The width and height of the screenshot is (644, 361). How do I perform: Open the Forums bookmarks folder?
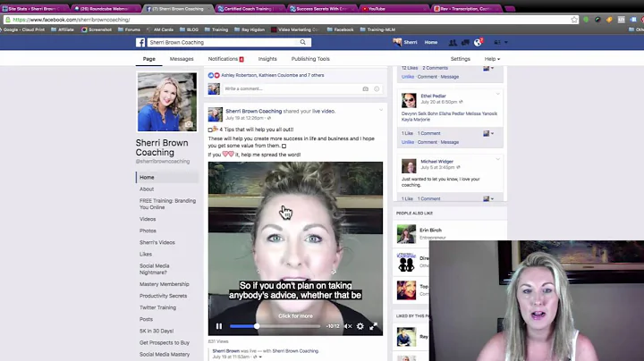(129, 29)
